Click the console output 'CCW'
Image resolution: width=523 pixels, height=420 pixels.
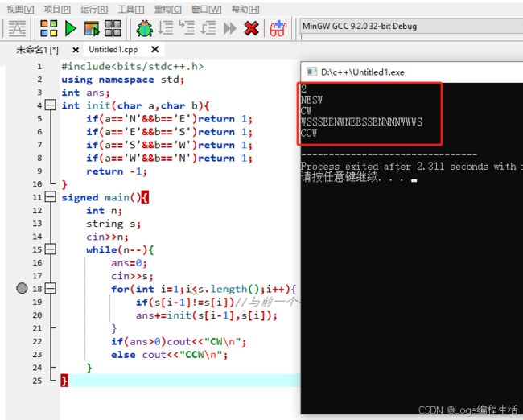(x=309, y=133)
